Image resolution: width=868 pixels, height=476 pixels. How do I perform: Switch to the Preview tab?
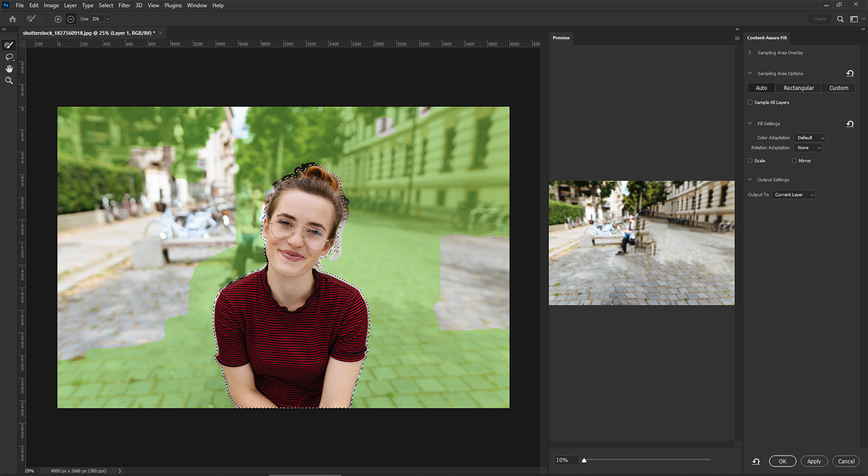[560, 38]
